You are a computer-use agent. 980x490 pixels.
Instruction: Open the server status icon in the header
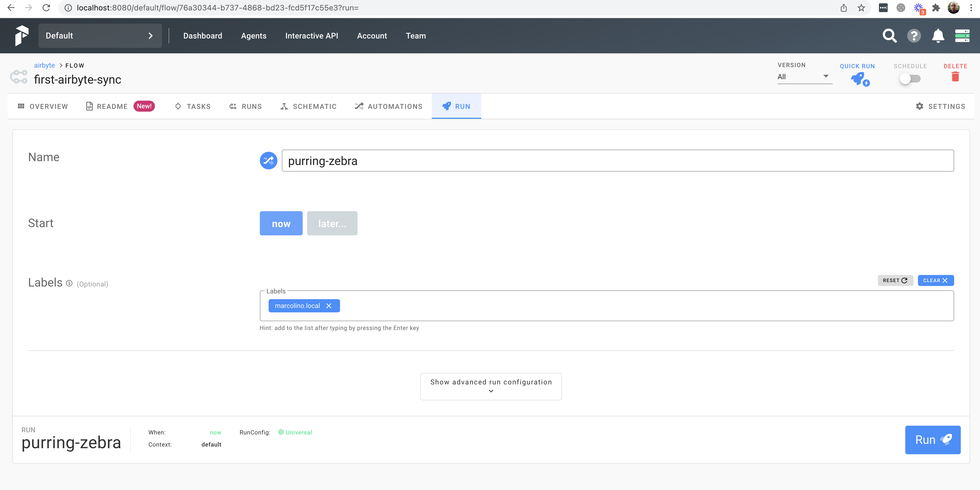coord(962,36)
